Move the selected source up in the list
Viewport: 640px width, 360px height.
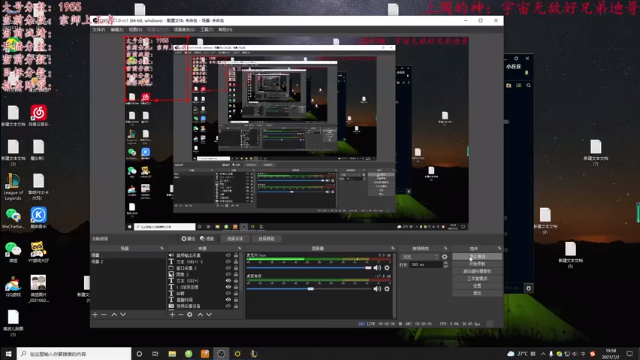pos(200,315)
